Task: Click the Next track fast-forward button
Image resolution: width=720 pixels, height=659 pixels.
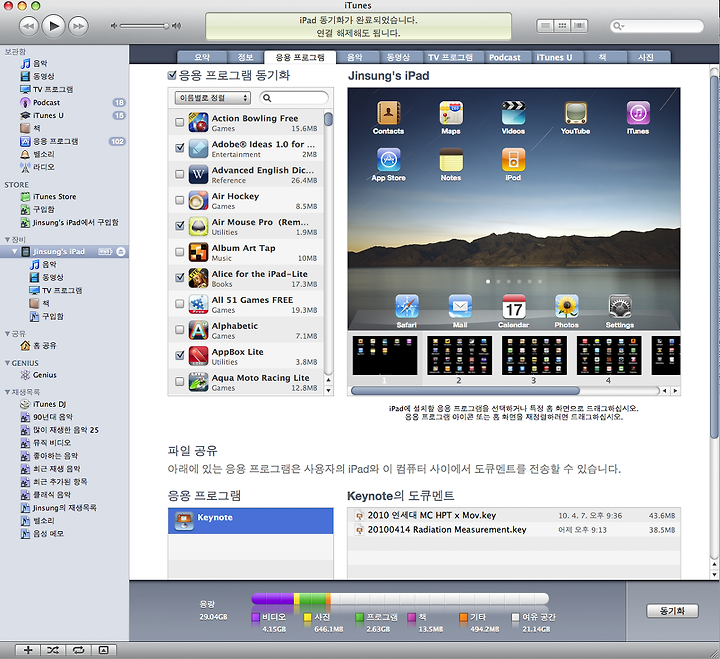Action: coord(79,26)
